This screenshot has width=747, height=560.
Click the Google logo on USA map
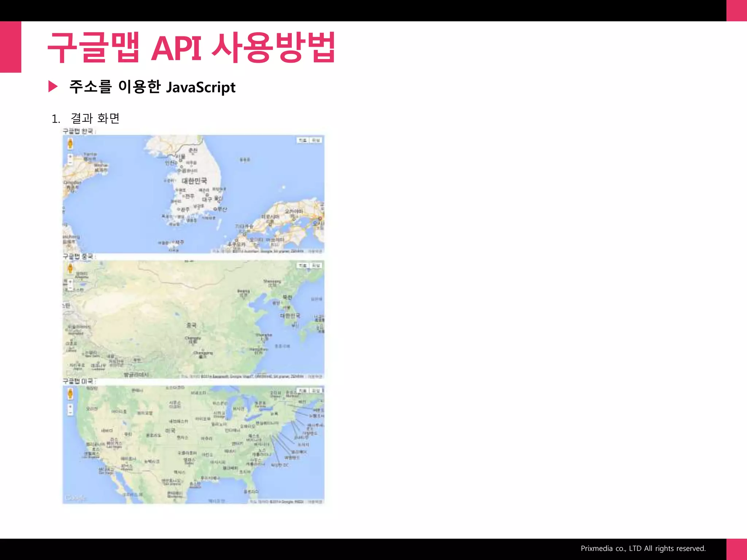click(x=76, y=498)
